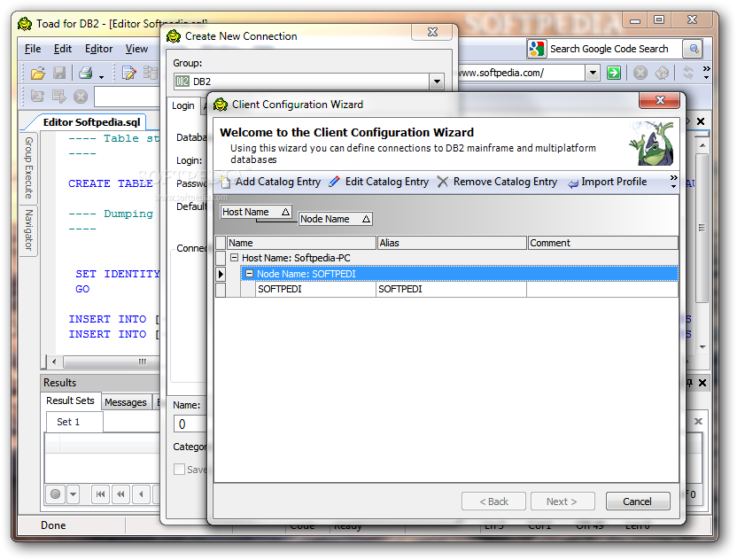The image size is (737, 560).
Task: Close the editor document tab X
Action: point(701,121)
